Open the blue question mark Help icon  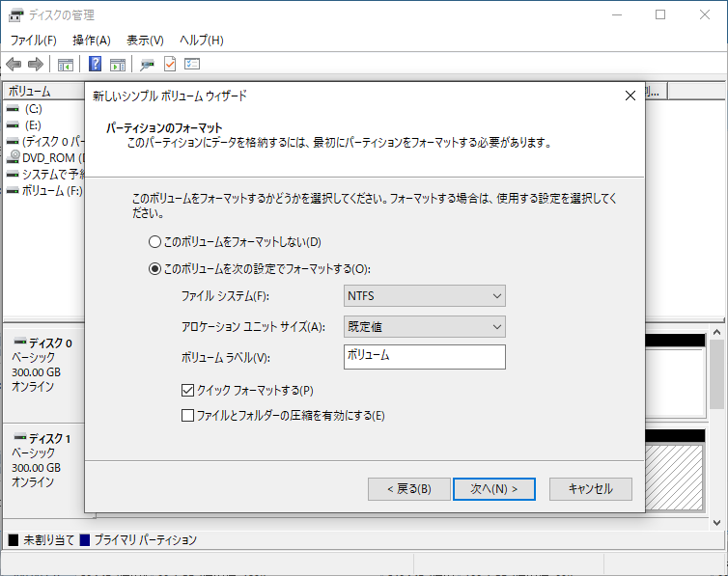[x=95, y=64]
